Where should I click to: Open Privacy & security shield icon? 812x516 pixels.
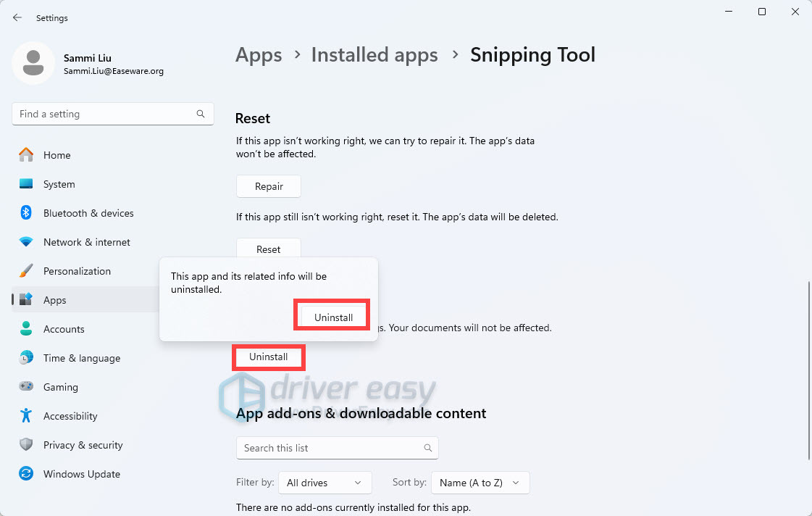point(26,445)
